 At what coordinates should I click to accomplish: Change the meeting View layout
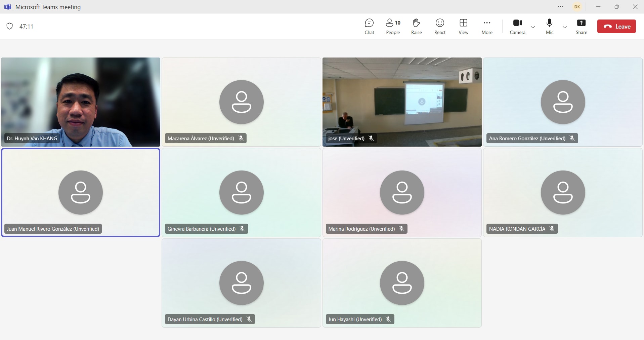click(463, 26)
